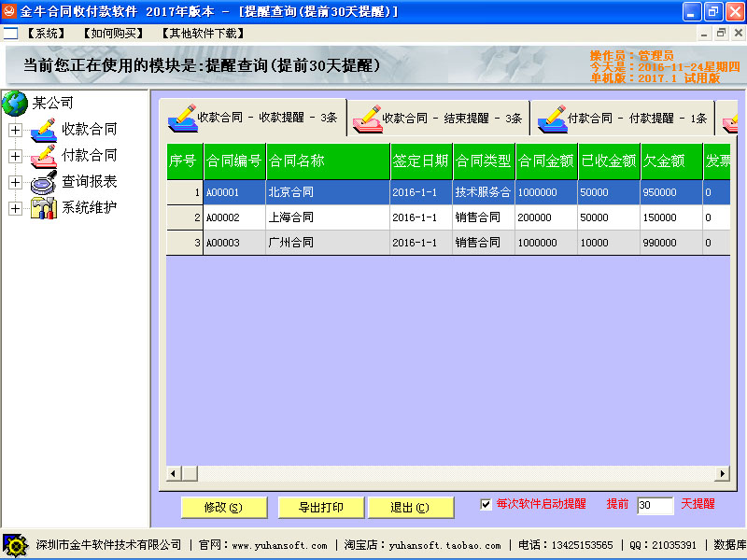Click the 200000 contract amount cell
Image resolution: width=747 pixels, height=560 pixels.
(547, 217)
